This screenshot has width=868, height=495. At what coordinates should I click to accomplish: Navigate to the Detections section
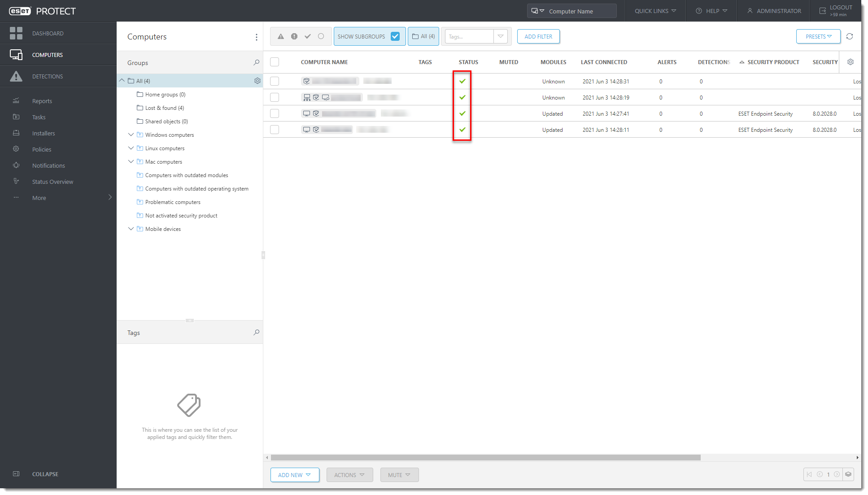tap(48, 76)
